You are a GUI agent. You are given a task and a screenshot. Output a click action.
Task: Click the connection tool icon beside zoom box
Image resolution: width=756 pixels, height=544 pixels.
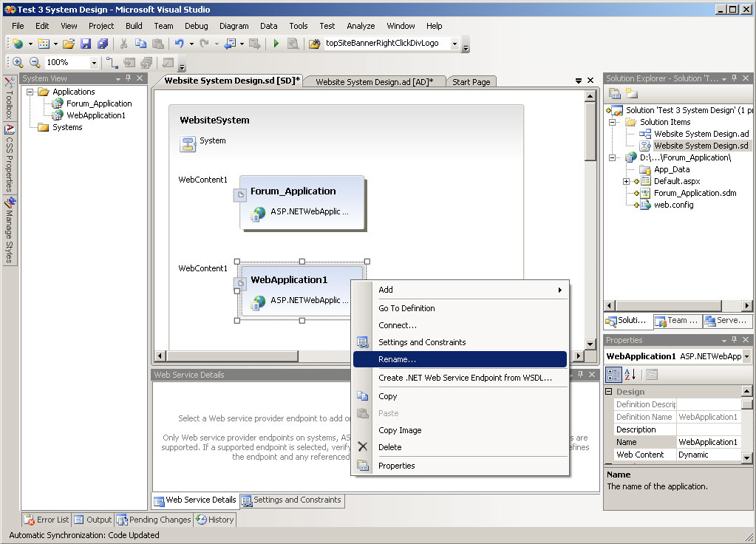click(112, 62)
